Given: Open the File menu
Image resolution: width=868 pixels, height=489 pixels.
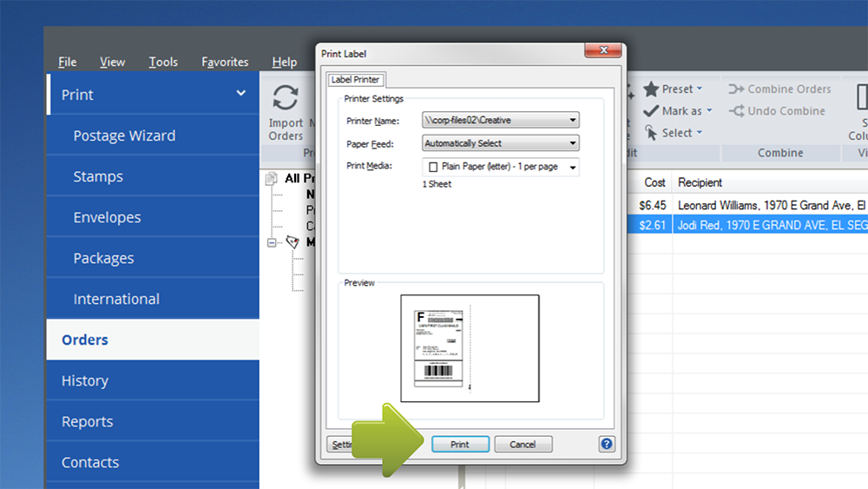Looking at the screenshot, I should 68,62.
